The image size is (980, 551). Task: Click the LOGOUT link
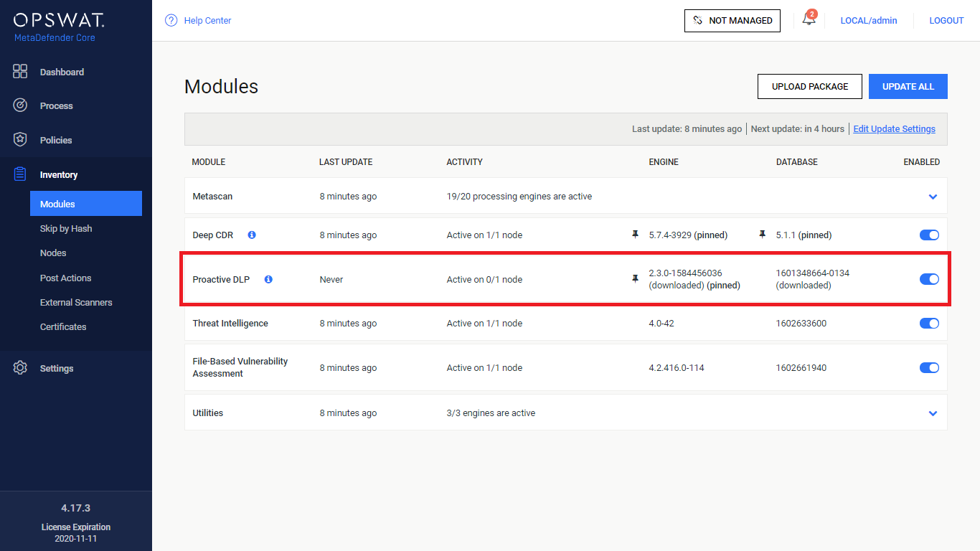(x=946, y=20)
